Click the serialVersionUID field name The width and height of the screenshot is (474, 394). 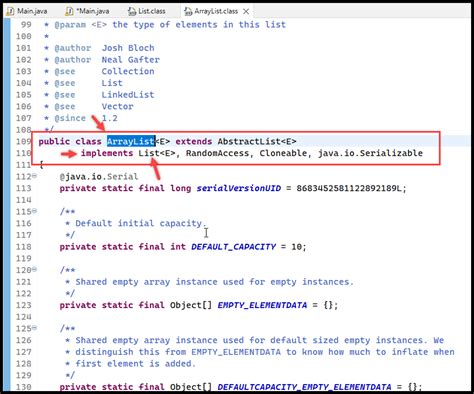click(239, 188)
